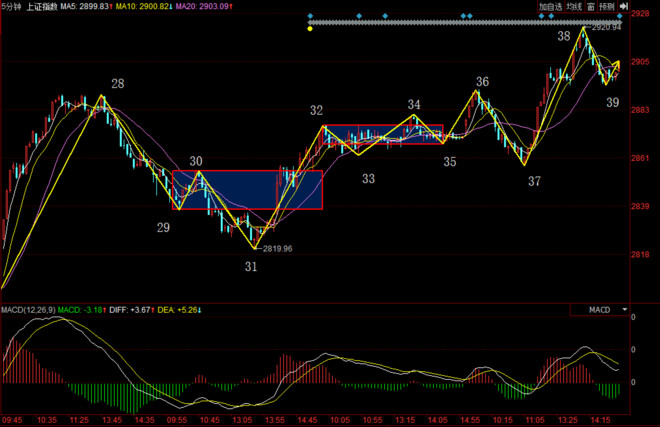The height and width of the screenshot is (427, 660).
Task: Click the 2928 price axis label
Action: click(640, 13)
